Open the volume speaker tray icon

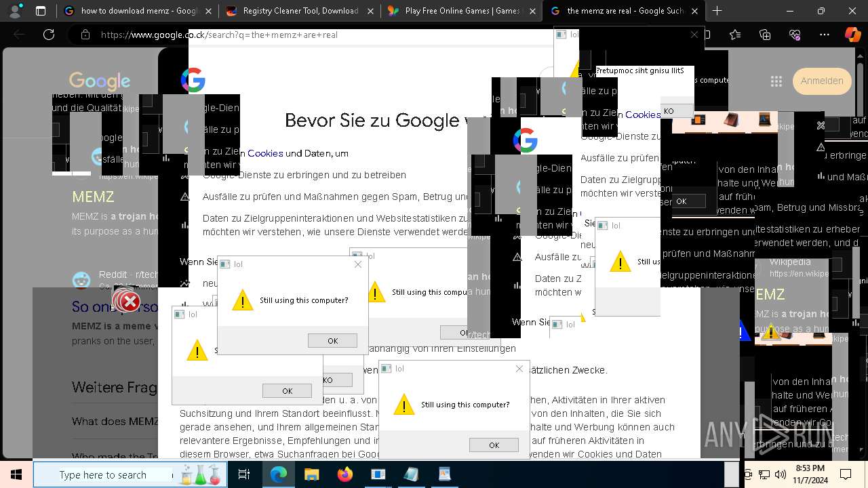[x=781, y=475]
